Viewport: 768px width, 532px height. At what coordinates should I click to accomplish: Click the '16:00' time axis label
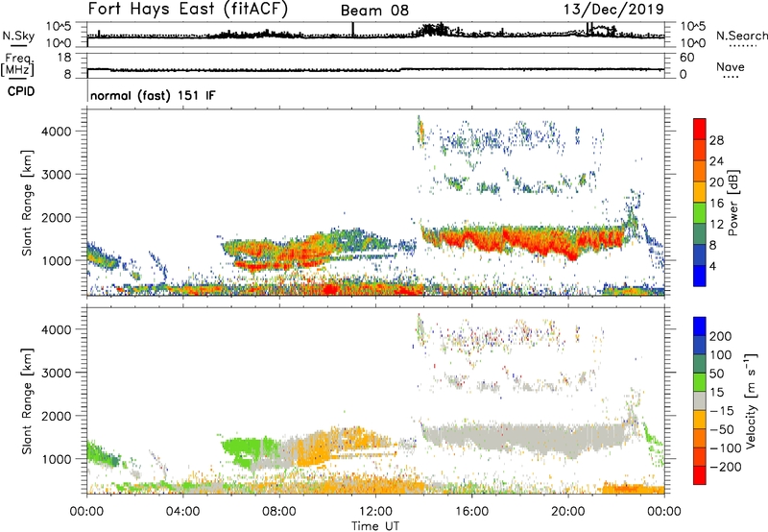[x=471, y=512]
